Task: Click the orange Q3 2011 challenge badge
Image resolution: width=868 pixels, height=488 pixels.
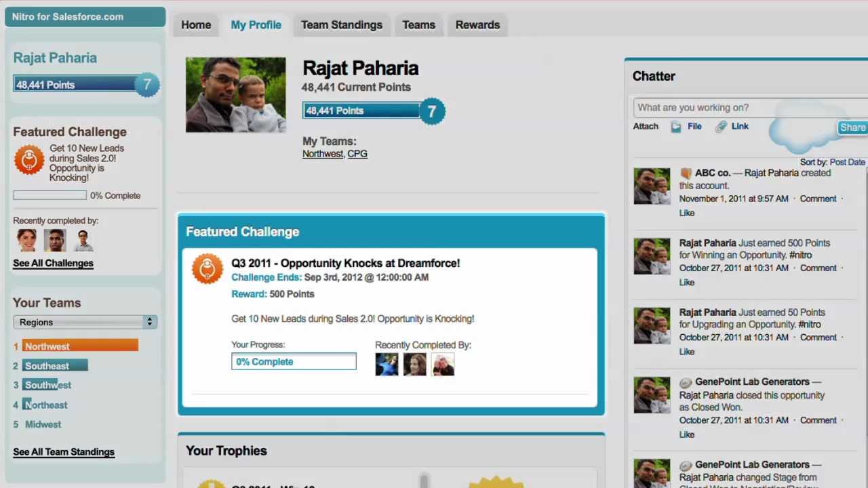Action: pos(208,269)
